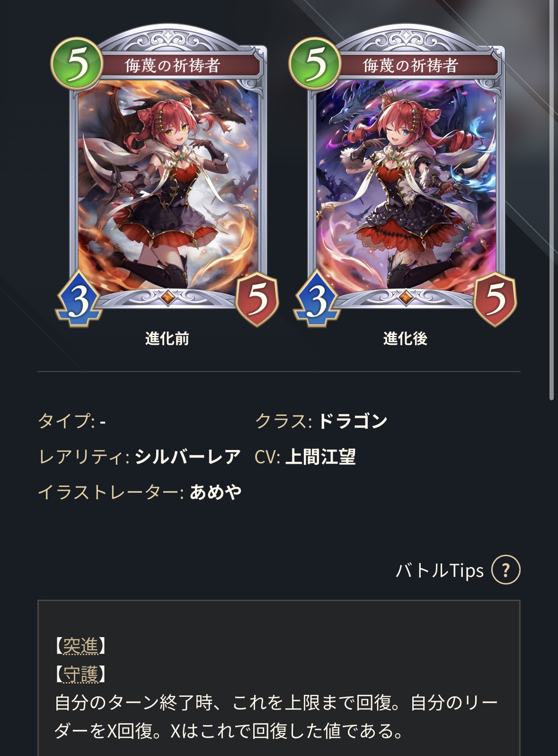This screenshot has height=756, width=558.
Task: Select the 突進 keyword link
Action: (x=81, y=645)
